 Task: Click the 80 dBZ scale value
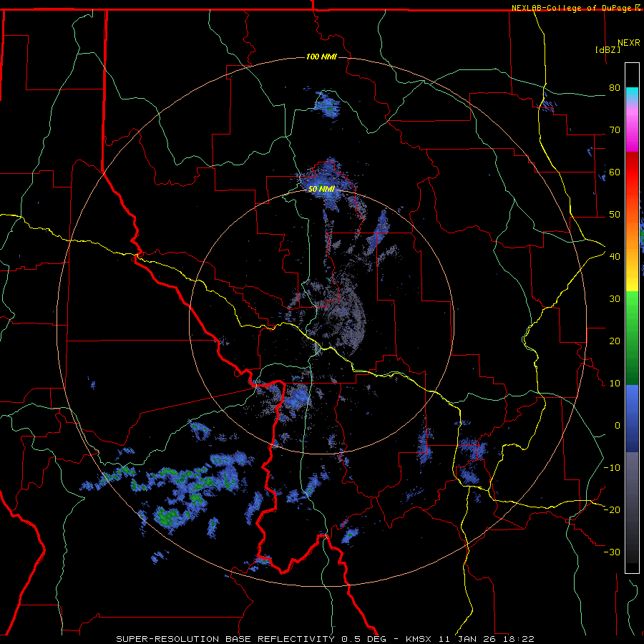click(615, 87)
